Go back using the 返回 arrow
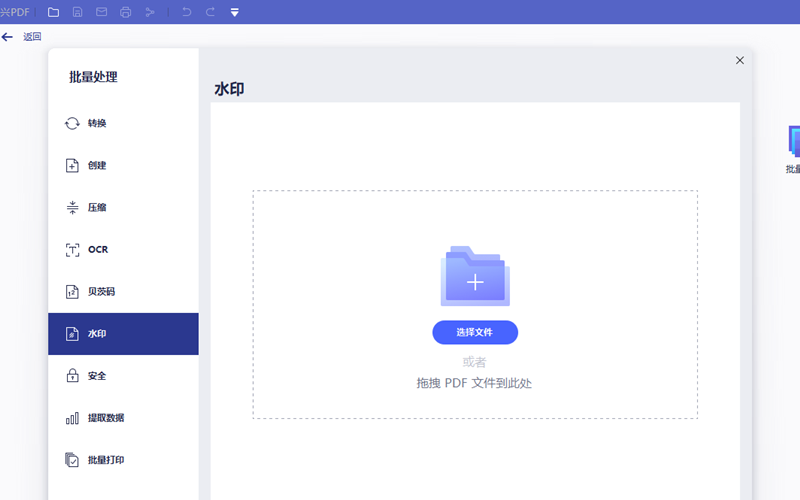Image resolution: width=800 pixels, height=500 pixels. [8, 37]
